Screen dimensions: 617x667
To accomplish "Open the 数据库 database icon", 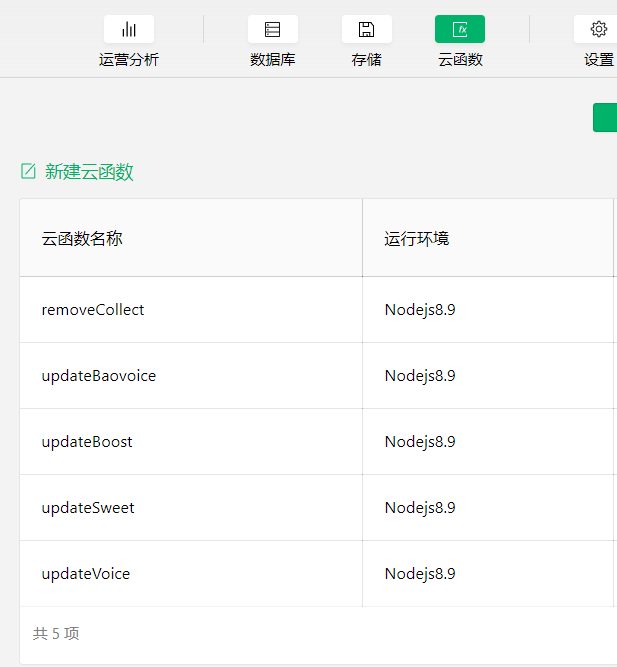I will [x=273, y=29].
